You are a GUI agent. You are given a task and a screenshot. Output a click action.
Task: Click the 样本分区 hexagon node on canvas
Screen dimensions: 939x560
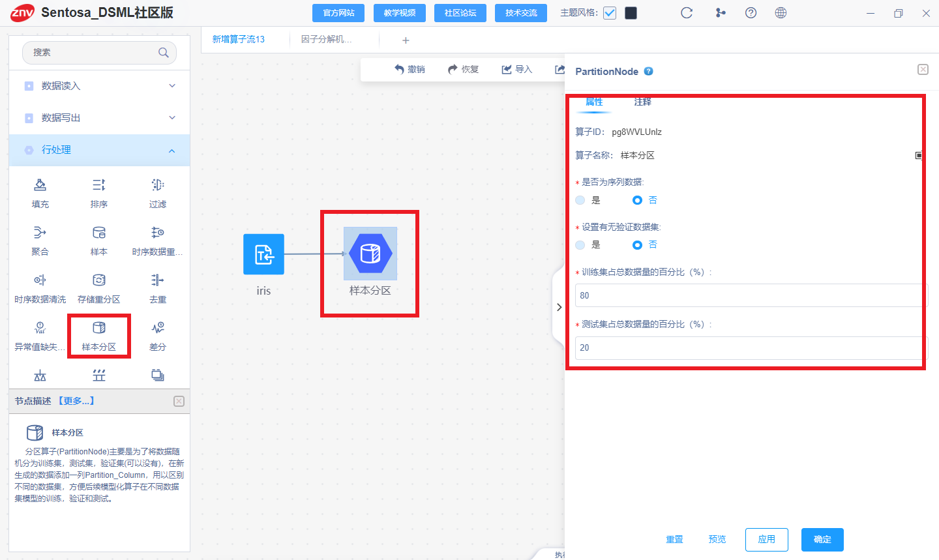pyautogui.click(x=370, y=254)
